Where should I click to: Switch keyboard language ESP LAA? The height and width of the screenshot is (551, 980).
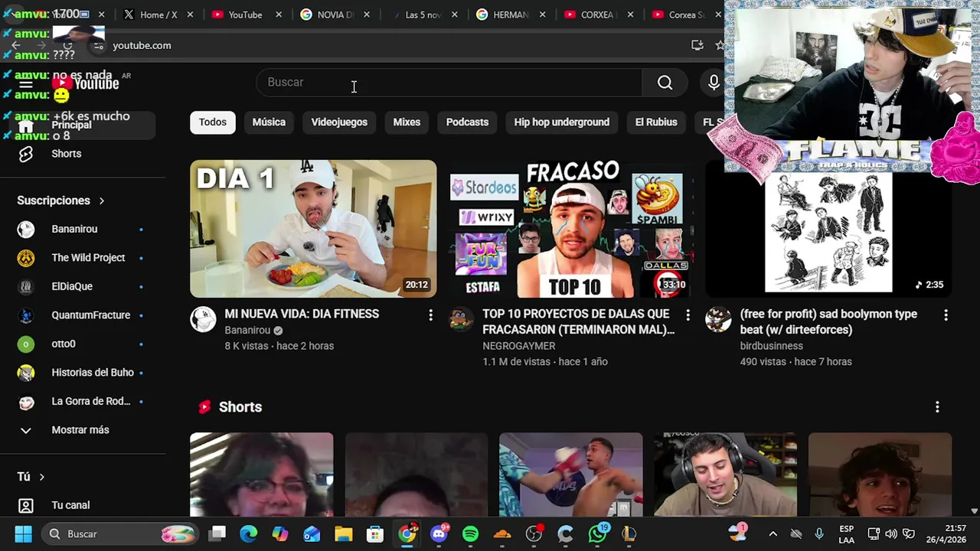pos(846,533)
